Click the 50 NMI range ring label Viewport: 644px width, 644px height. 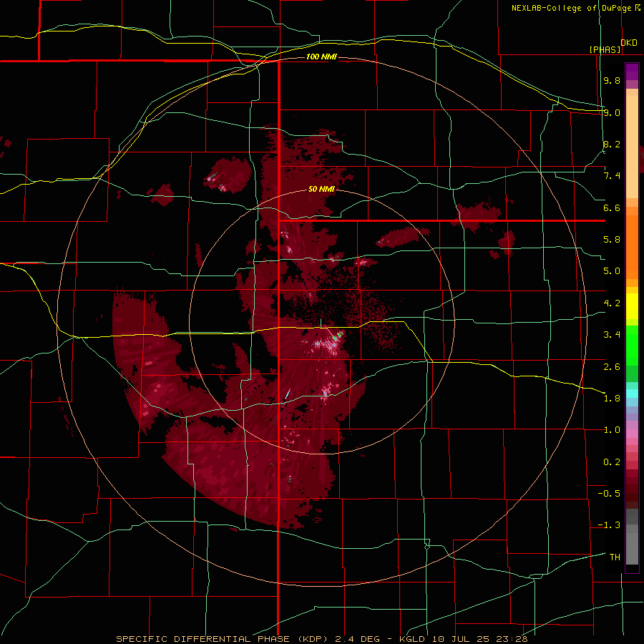pos(321,189)
